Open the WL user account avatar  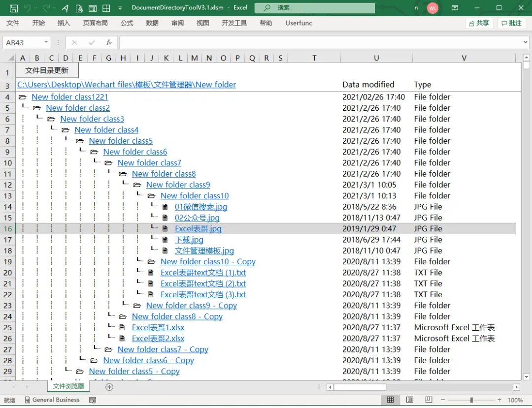coord(432,8)
